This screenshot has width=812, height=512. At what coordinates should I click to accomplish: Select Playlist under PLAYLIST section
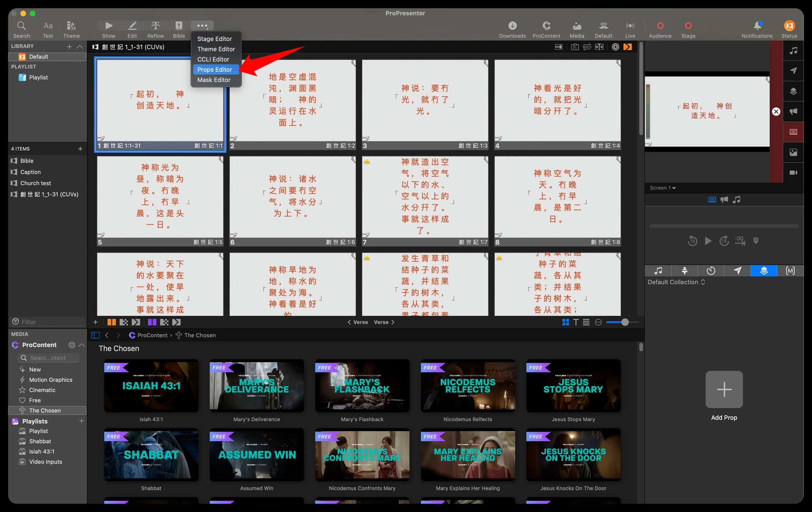coord(47,78)
